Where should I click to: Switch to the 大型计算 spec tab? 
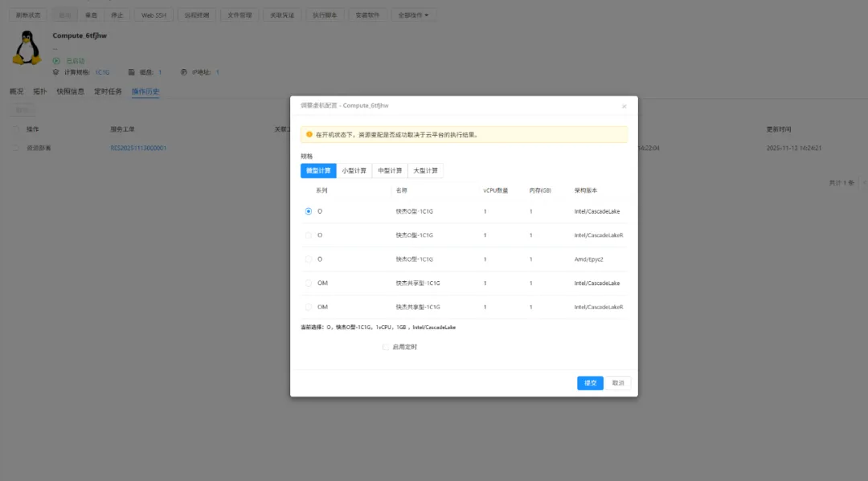pos(426,171)
